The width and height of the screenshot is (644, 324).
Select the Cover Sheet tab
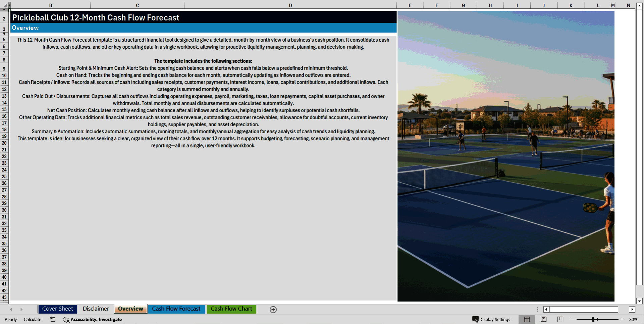(x=57, y=309)
